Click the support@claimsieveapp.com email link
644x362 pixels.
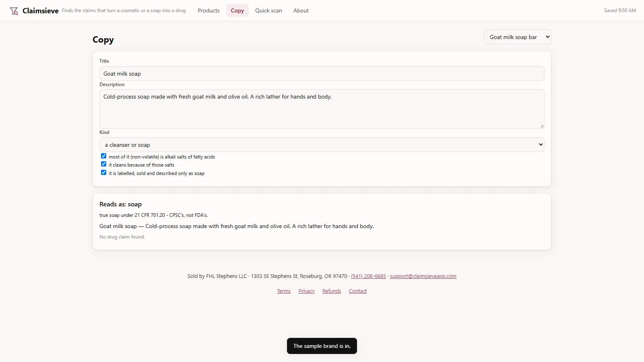(x=423, y=276)
